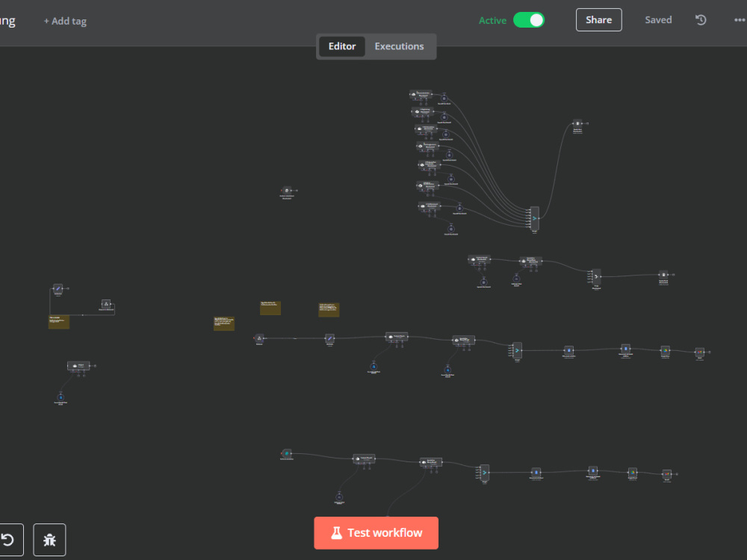The height and width of the screenshot is (560, 747).
Task: Click the Saved status text
Action: (658, 20)
